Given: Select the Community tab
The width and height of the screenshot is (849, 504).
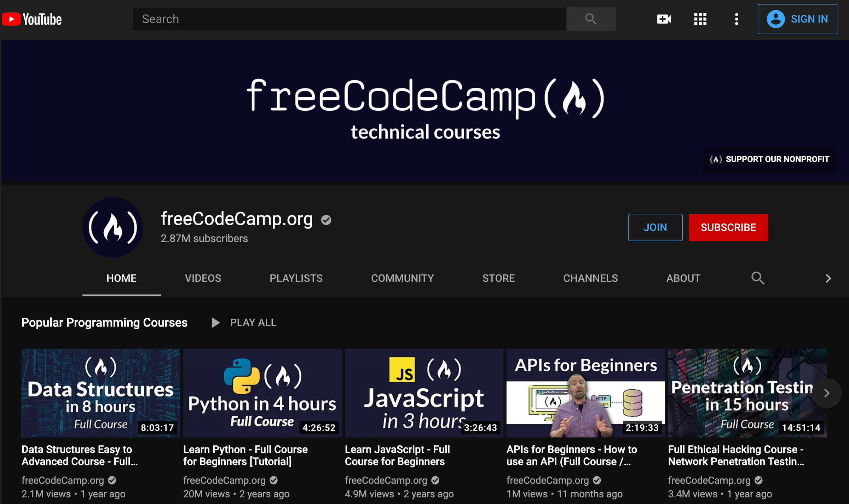Looking at the screenshot, I should pos(402,278).
